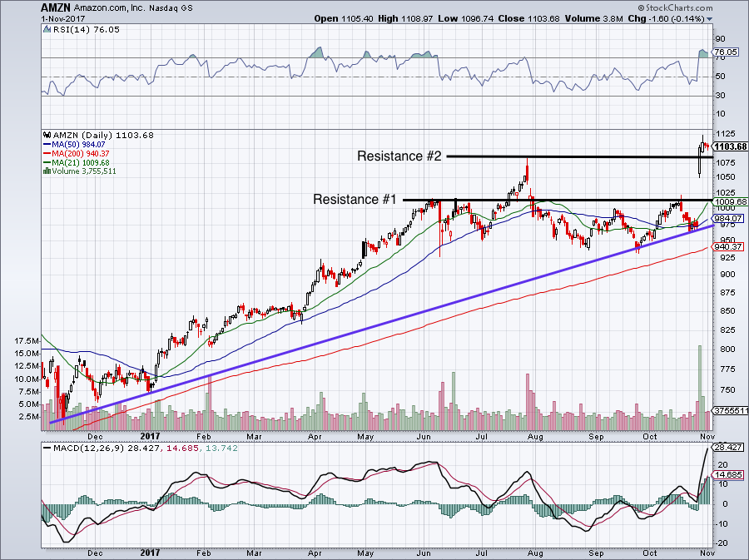
Task: Click the 30 level on RSI axis
Action: pyautogui.click(x=721, y=96)
